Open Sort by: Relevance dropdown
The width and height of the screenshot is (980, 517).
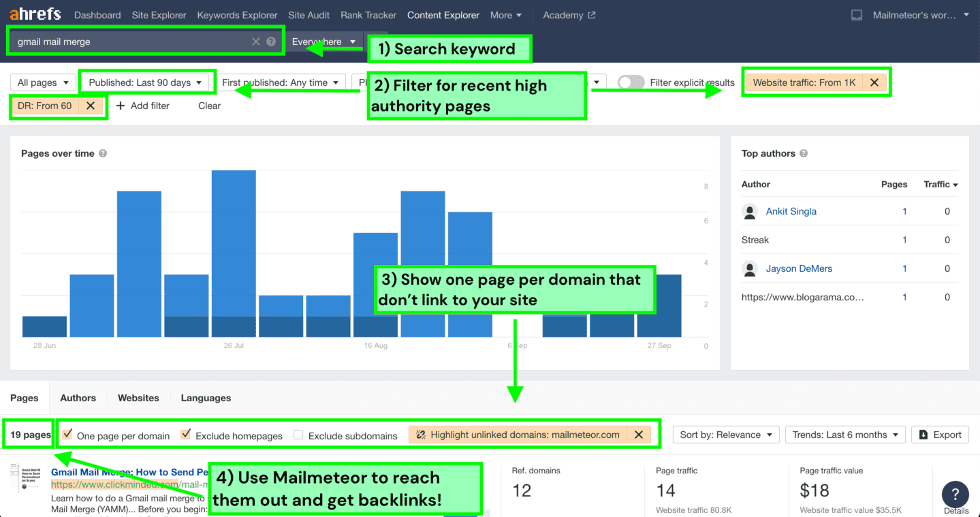pyautogui.click(x=725, y=435)
